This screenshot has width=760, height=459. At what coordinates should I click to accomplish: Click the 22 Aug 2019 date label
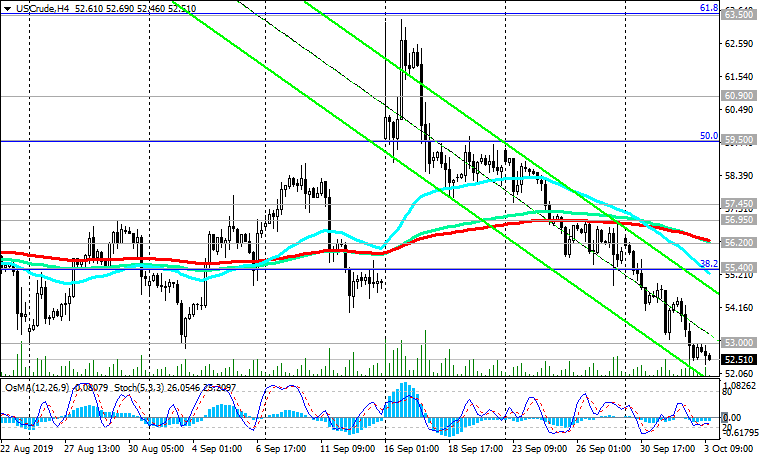click(x=27, y=449)
